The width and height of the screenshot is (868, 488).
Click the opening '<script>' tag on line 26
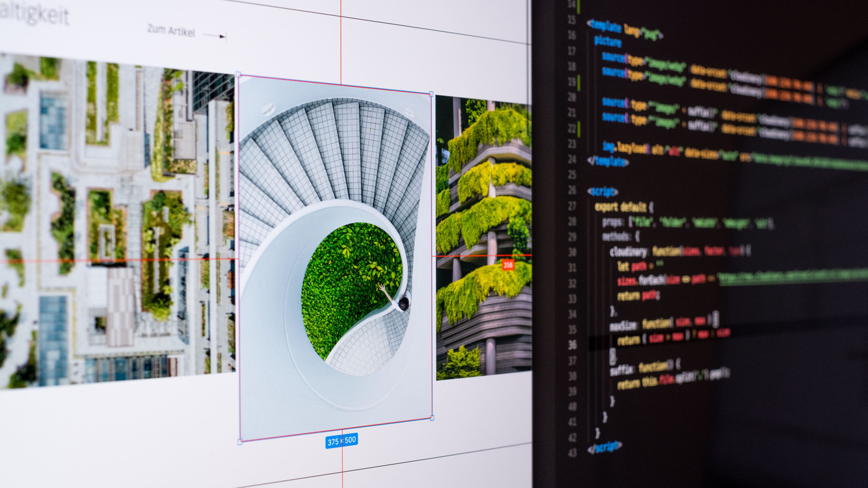pyautogui.click(x=602, y=191)
